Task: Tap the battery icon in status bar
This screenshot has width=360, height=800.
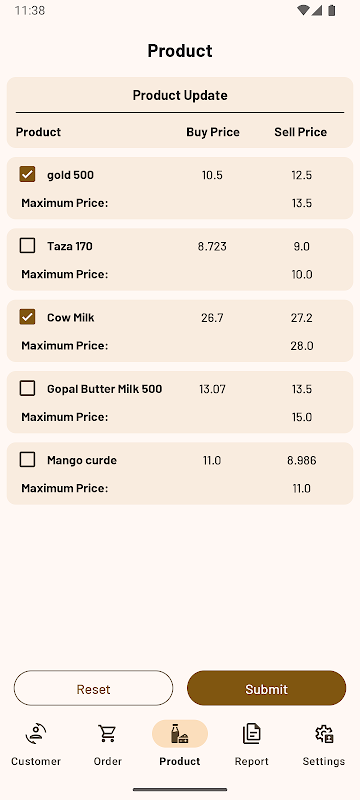Action: (331, 10)
